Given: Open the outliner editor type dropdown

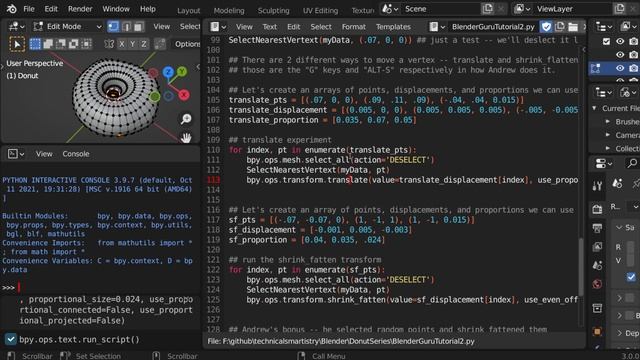Looking at the screenshot, I should click(603, 27).
